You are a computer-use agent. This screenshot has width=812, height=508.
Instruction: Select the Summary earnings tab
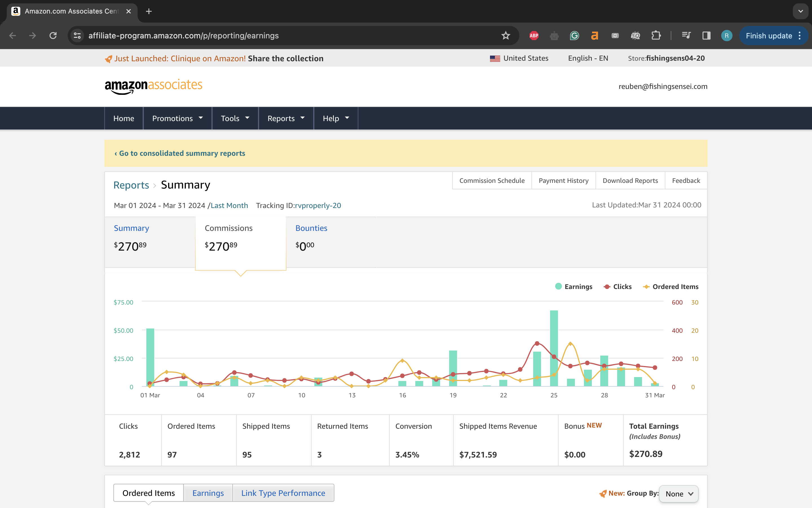150,242
